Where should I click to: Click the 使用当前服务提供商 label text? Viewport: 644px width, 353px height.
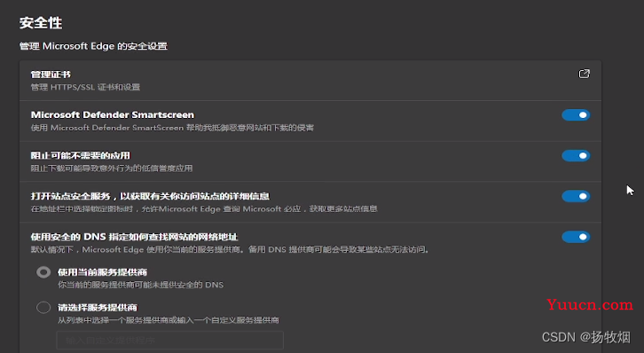[x=102, y=272]
